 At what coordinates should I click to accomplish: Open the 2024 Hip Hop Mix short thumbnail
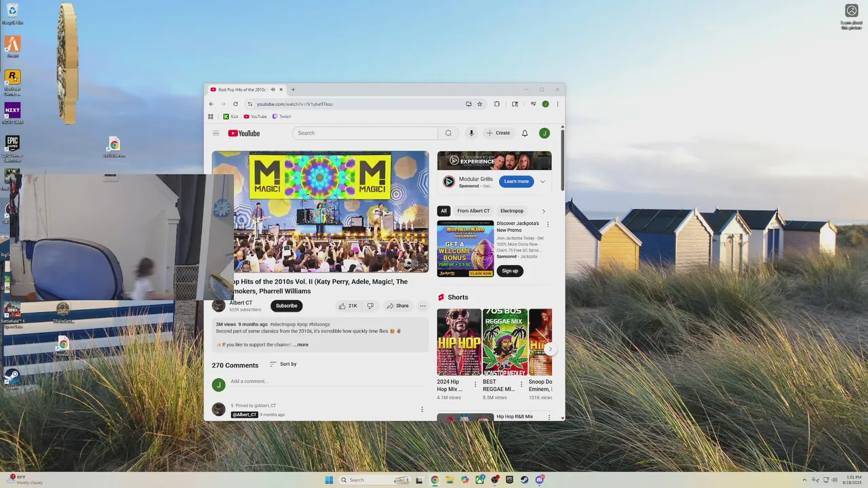tap(459, 342)
